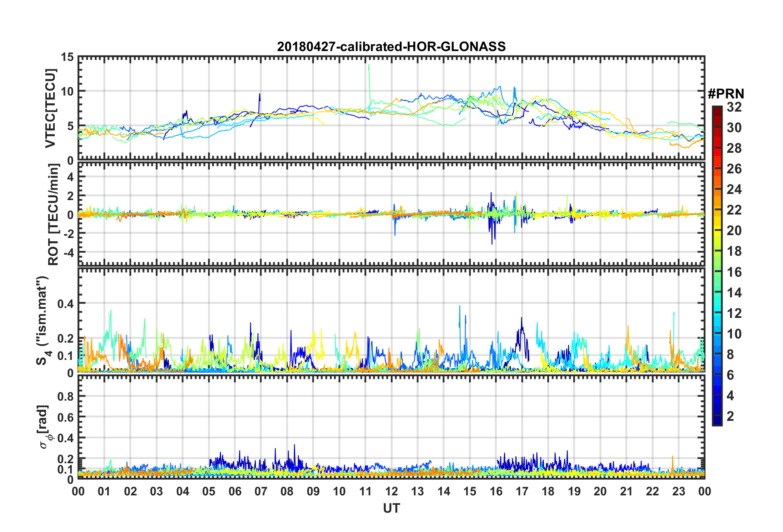Viewport: 783px width, 532px height.
Task: Click the VTEC[TECU] y-axis label
Action: click(50, 108)
